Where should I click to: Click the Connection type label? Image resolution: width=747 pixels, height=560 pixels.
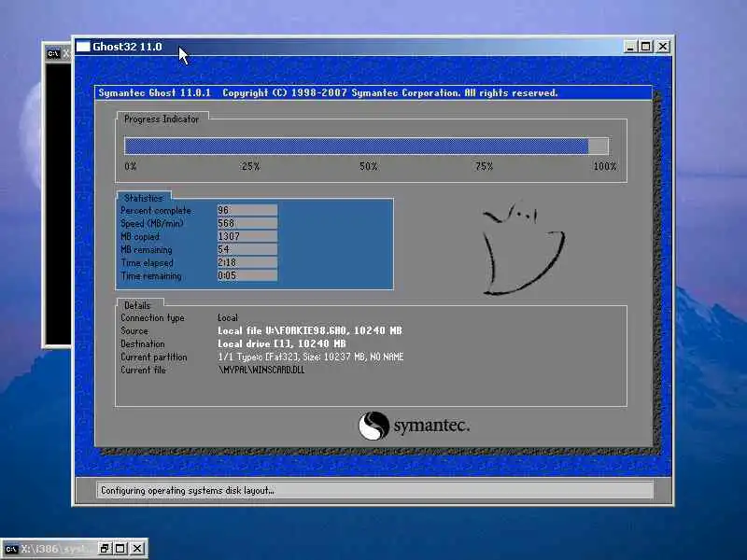pos(152,317)
